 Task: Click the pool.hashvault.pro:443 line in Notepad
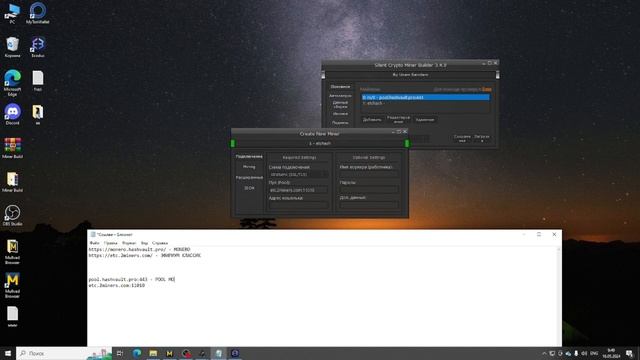point(131,280)
